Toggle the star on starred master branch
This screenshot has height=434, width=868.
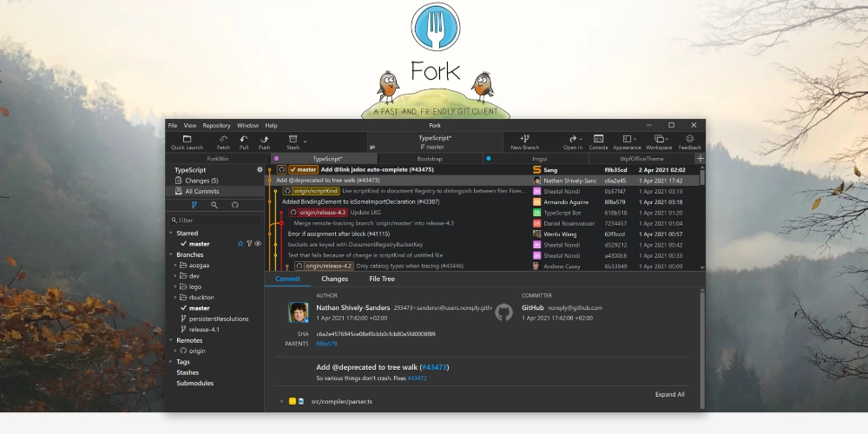pyautogui.click(x=240, y=244)
